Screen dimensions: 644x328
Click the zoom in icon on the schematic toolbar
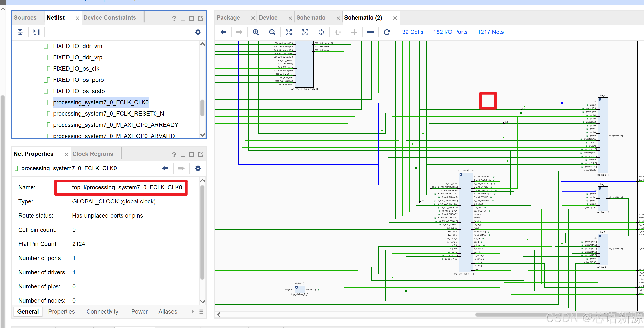(255, 32)
